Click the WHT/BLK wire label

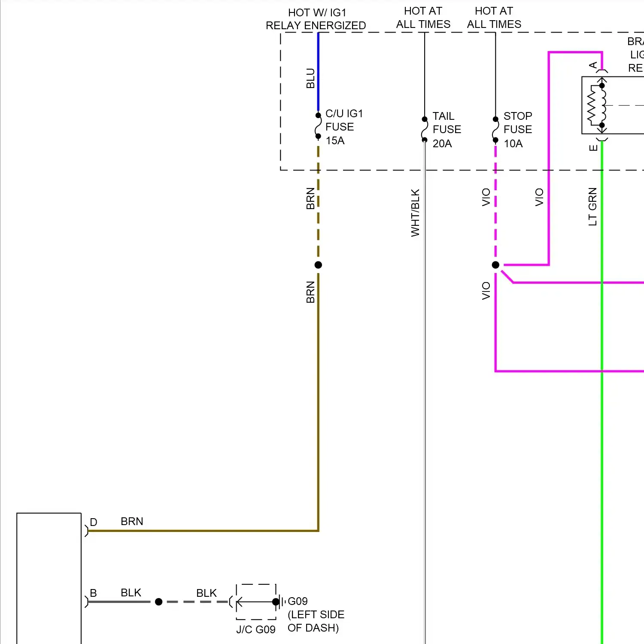click(415, 213)
